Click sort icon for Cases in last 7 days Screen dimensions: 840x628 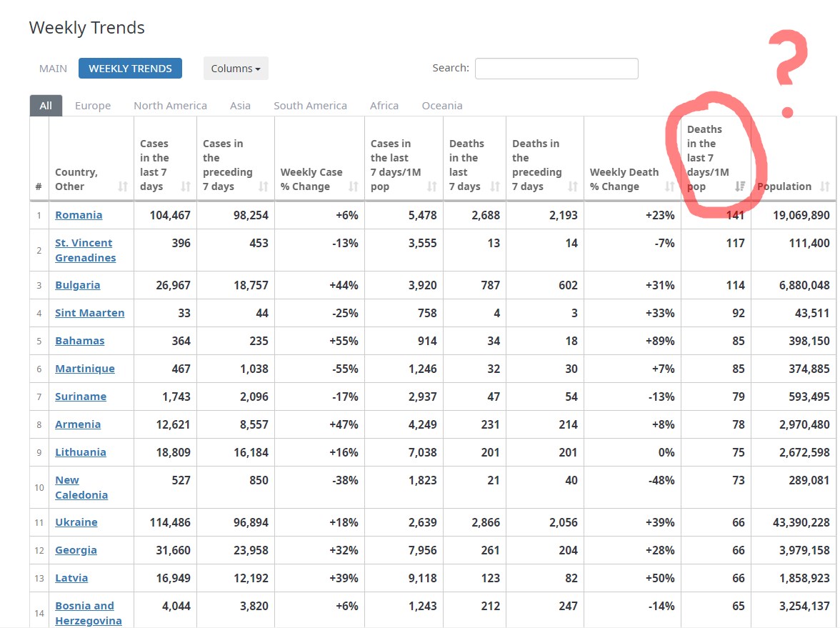[186, 186]
